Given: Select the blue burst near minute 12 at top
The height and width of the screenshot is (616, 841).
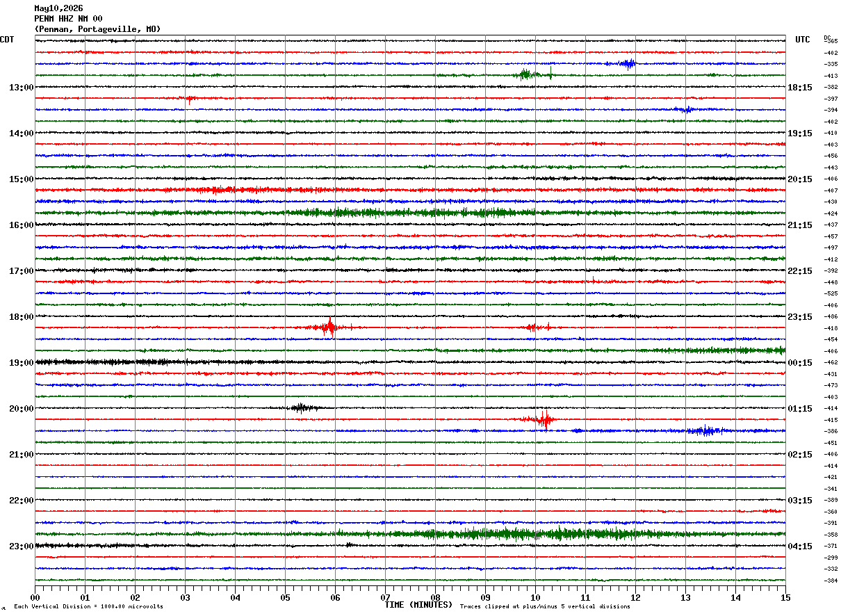Looking at the screenshot, I should point(625,64).
